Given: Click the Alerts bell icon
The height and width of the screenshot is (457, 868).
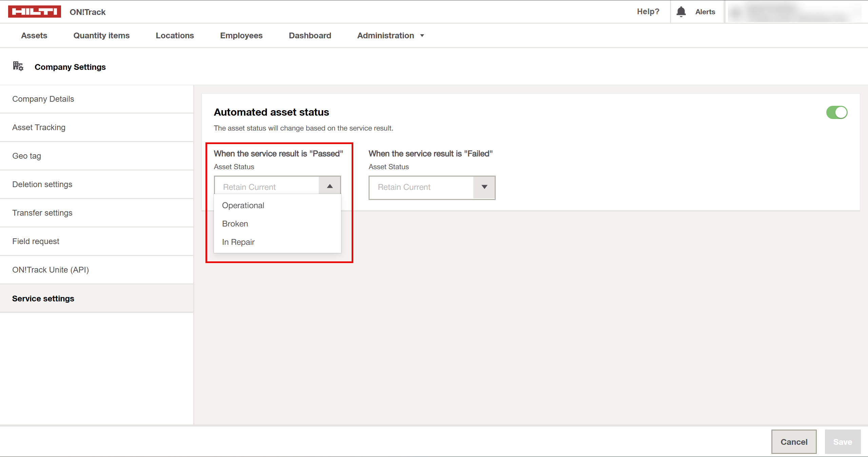Looking at the screenshot, I should pyautogui.click(x=681, y=12).
